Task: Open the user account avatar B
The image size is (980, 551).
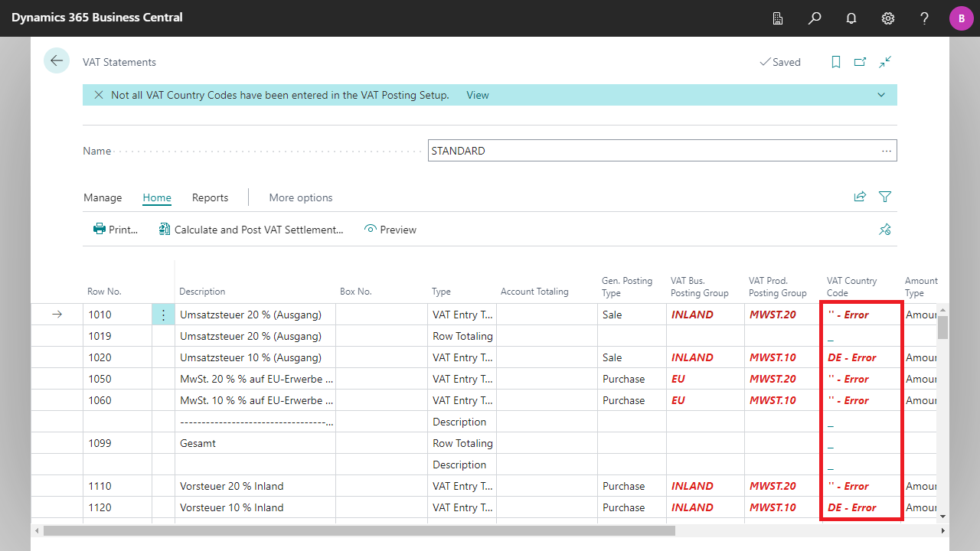Action: pyautogui.click(x=961, y=18)
